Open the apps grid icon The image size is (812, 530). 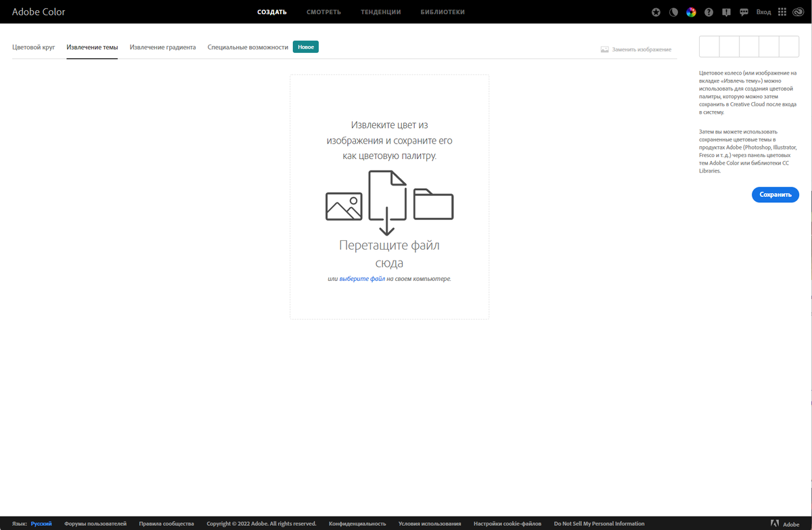782,12
